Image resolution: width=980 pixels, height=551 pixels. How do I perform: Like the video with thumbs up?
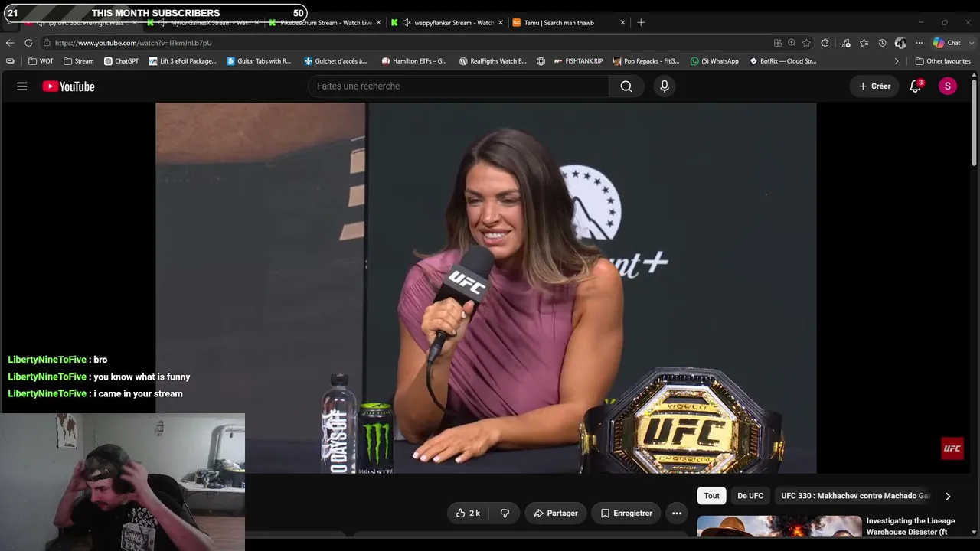[x=468, y=513]
